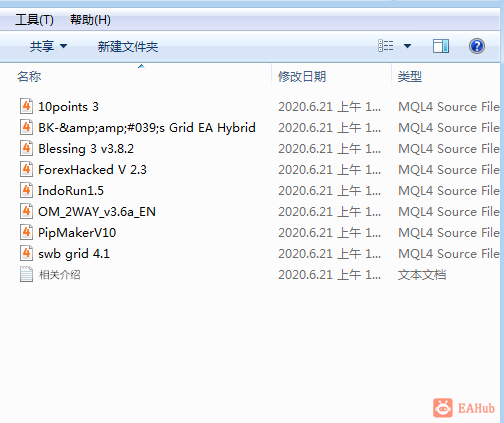Click the MQL4 icon for BK Grid EA Hybrid
504x423 pixels.
(26, 128)
